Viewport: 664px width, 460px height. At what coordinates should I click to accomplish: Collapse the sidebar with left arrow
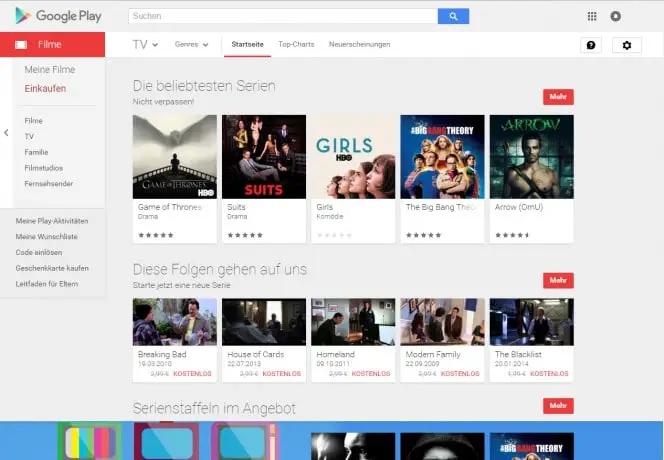(6, 133)
